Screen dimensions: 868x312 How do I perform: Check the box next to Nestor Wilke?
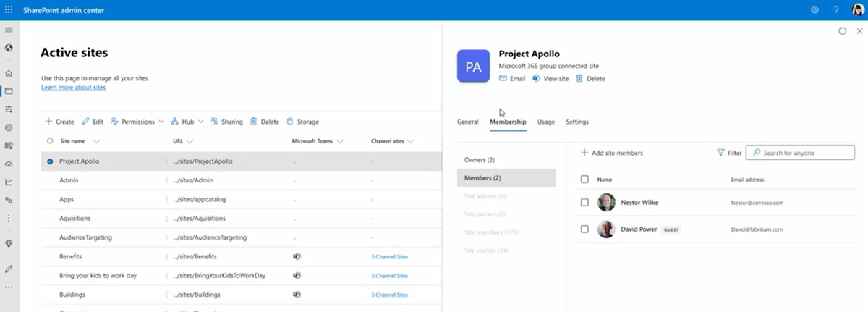[584, 203]
